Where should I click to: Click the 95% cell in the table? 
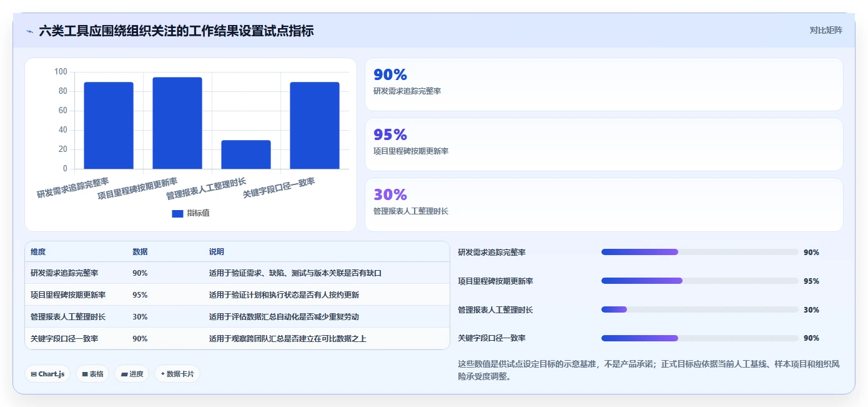140,295
